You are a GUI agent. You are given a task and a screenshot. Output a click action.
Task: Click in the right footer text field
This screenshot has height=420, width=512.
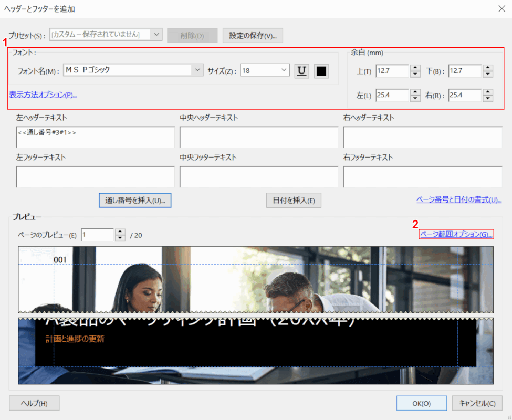422,177
